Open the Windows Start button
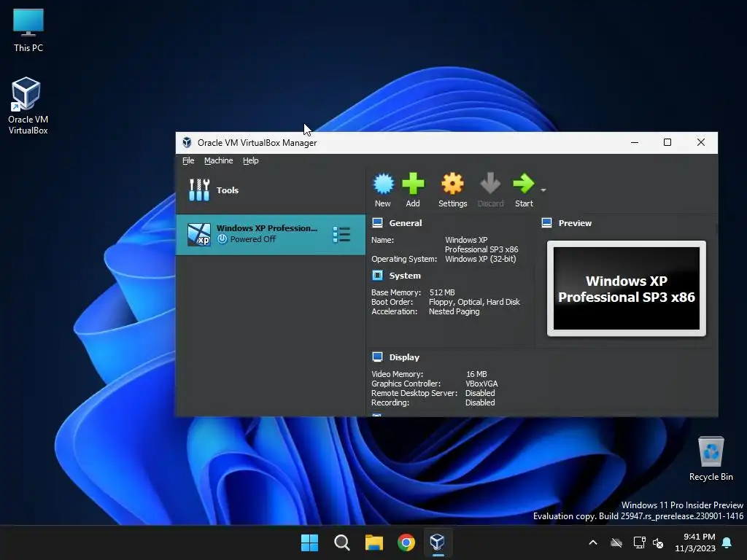 [x=309, y=542]
